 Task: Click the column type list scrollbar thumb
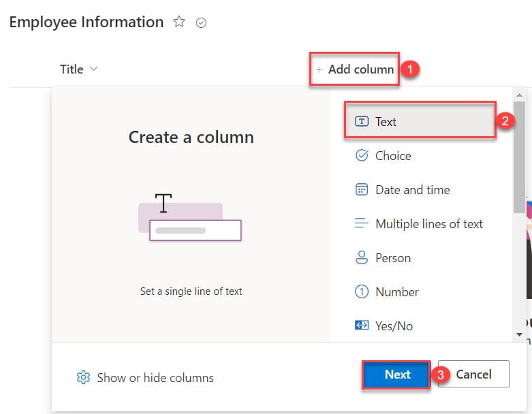[519, 157]
